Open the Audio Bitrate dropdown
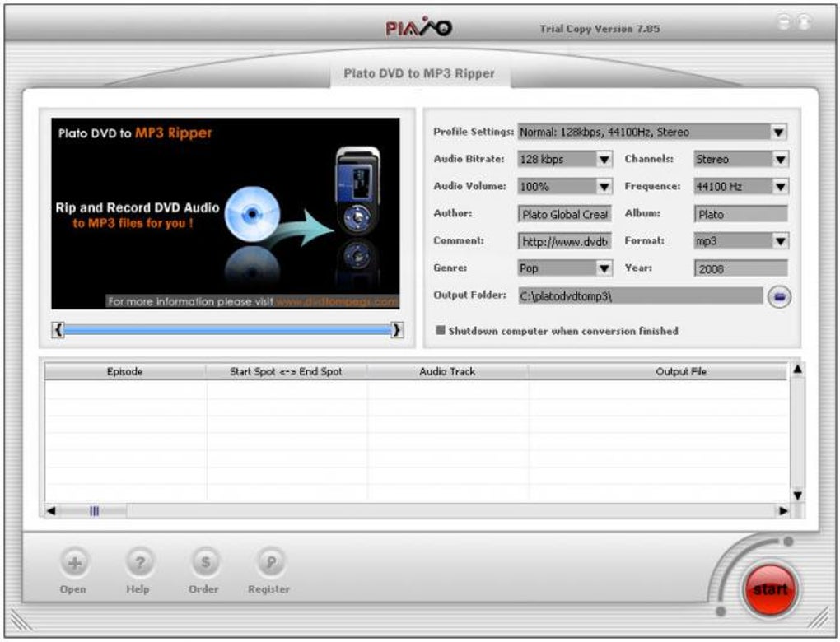This screenshot has height=642, width=840. [604, 159]
